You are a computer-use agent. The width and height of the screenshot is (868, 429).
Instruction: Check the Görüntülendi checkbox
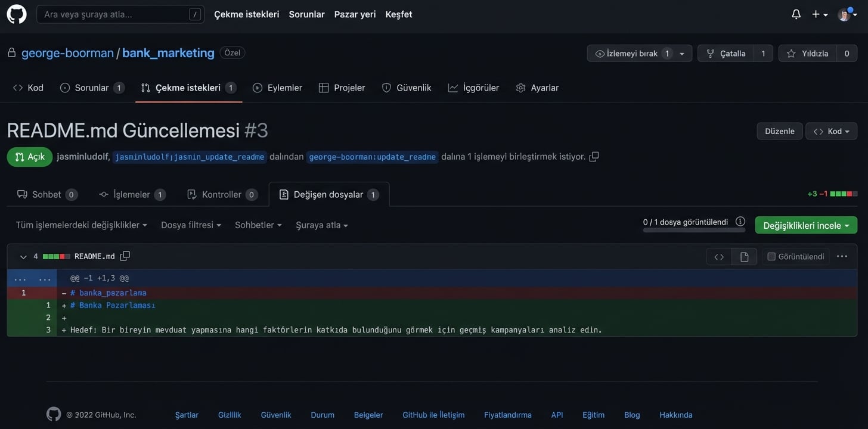(771, 257)
